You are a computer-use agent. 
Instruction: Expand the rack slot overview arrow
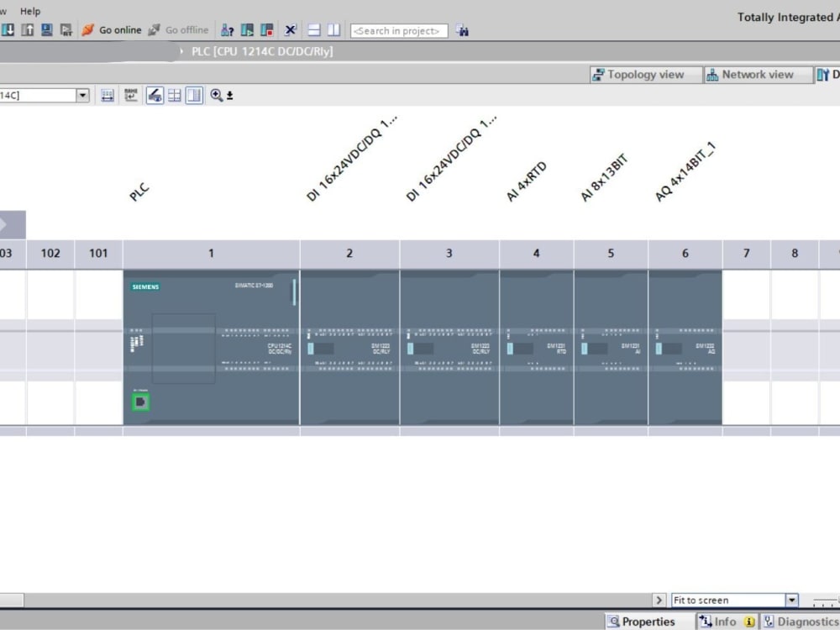pyautogui.click(x=12, y=224)
